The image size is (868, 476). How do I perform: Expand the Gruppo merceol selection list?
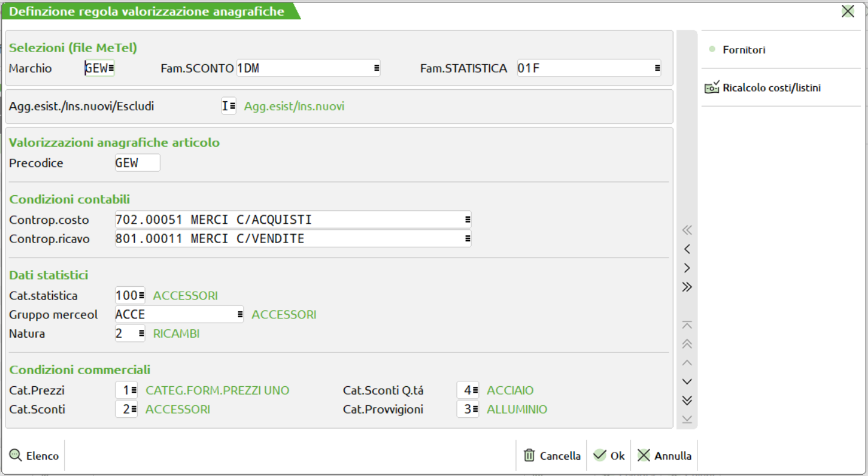(x=240, y=315)
